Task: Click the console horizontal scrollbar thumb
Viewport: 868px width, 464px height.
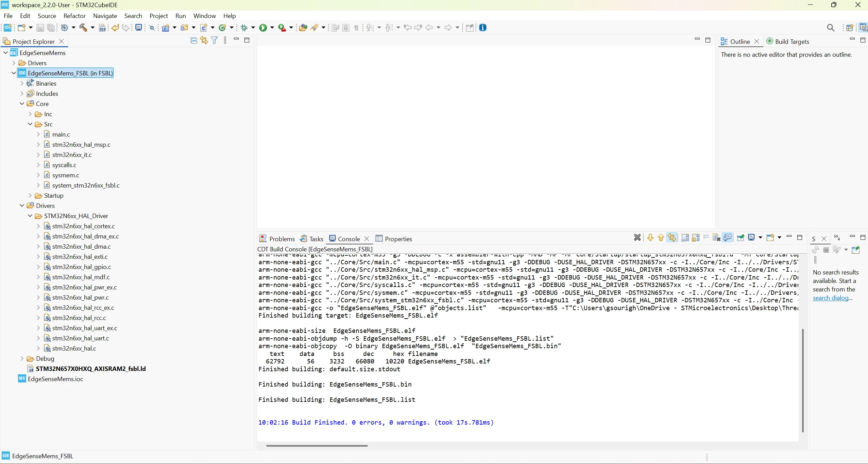Action: (317, 445)
